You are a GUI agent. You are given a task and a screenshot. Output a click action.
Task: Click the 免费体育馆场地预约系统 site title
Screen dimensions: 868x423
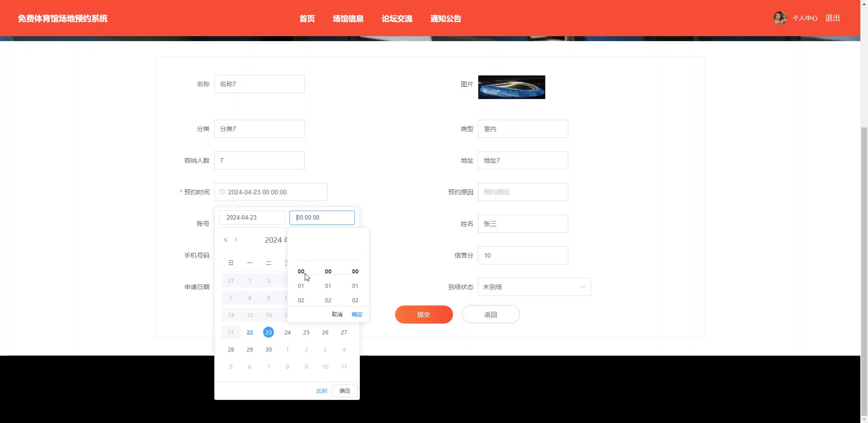(x=63, y=19)
